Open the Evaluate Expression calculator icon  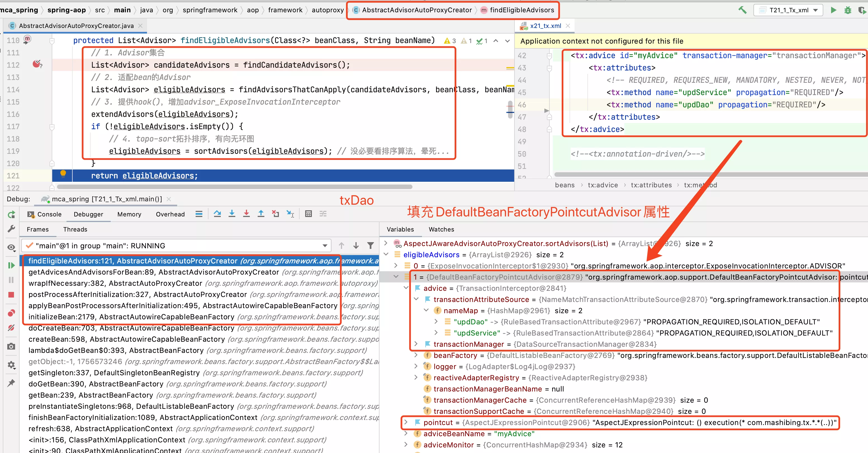point(308,214)
